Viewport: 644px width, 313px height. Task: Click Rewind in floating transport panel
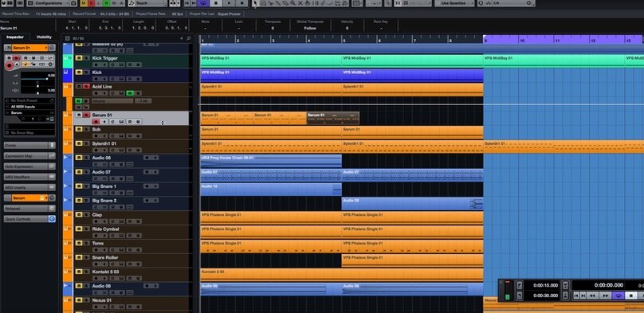coord(592,295)
